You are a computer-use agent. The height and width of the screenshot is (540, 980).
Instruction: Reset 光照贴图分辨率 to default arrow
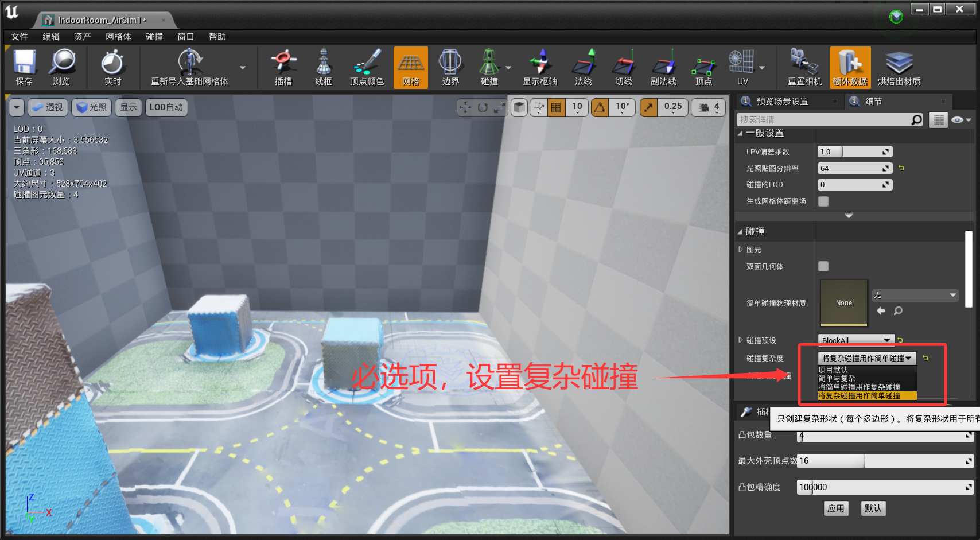point(901,168)
